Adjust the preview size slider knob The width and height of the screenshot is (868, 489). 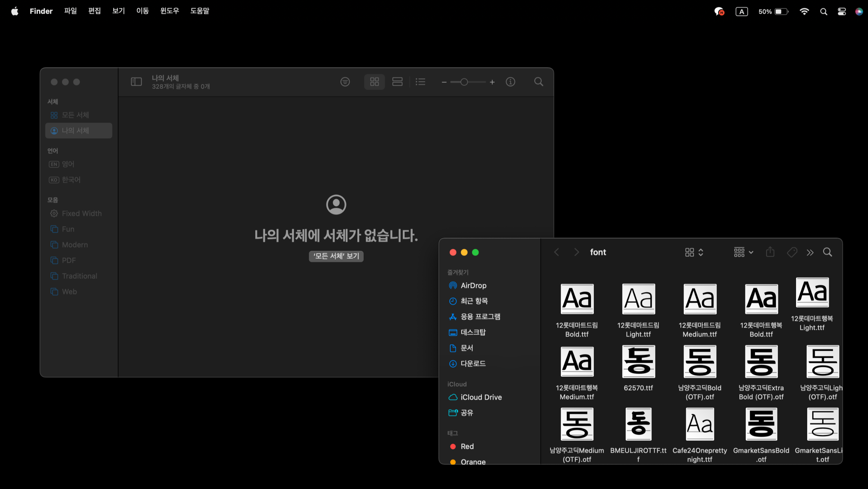coord(464,82)
